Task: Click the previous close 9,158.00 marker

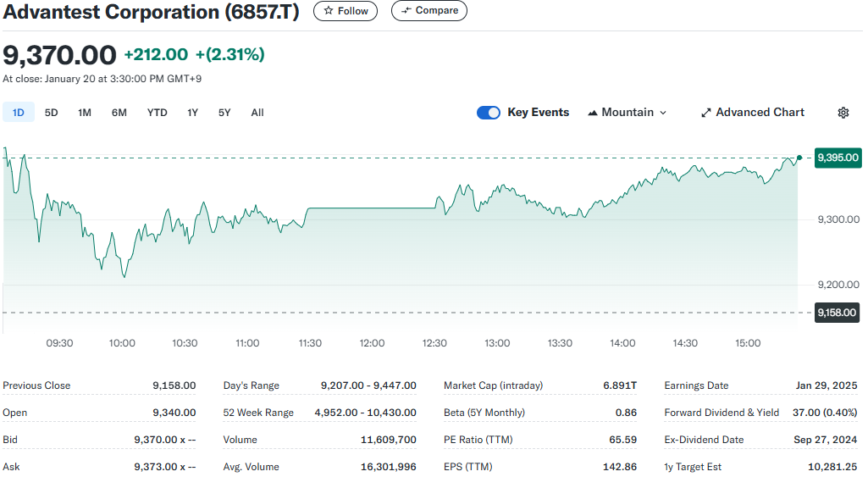Action: [838, 313]
